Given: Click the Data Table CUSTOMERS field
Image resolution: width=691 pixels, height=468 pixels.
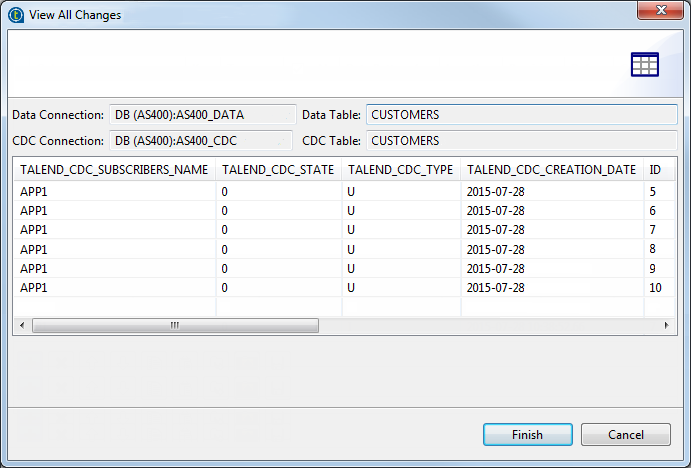Looking at the screenshot, I should coord(521,115).
